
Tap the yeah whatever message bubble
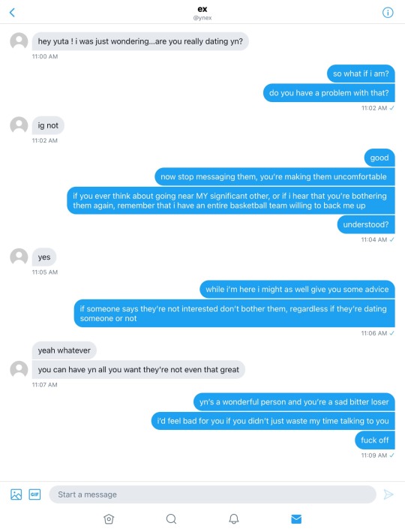(x=64, y=350)
